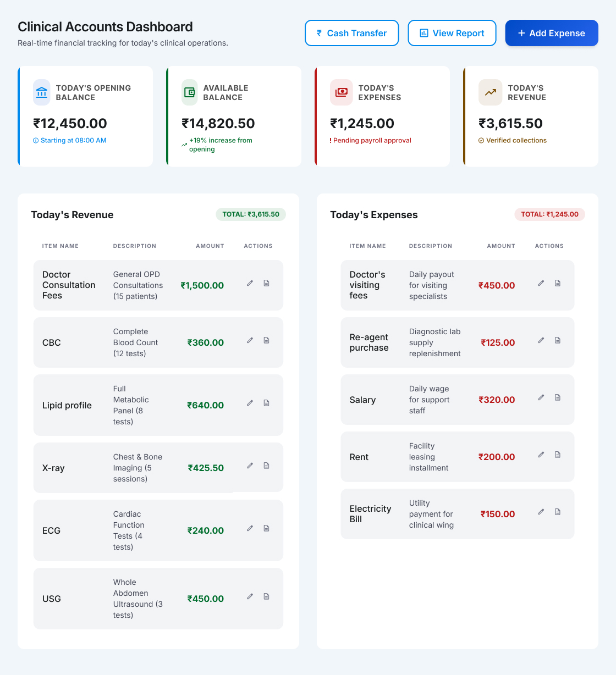The width and height of the screenshot is (616, 675).
Task: Open document icon for Rent row
Action: tap(558, 455)
